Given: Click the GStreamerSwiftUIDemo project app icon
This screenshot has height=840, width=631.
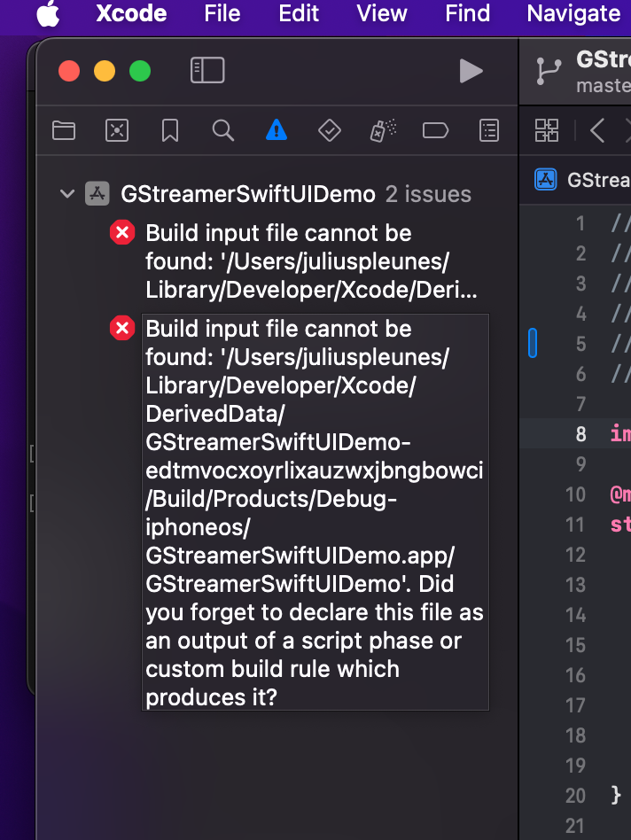Looking at the screenshot, I should coord(97,193).
